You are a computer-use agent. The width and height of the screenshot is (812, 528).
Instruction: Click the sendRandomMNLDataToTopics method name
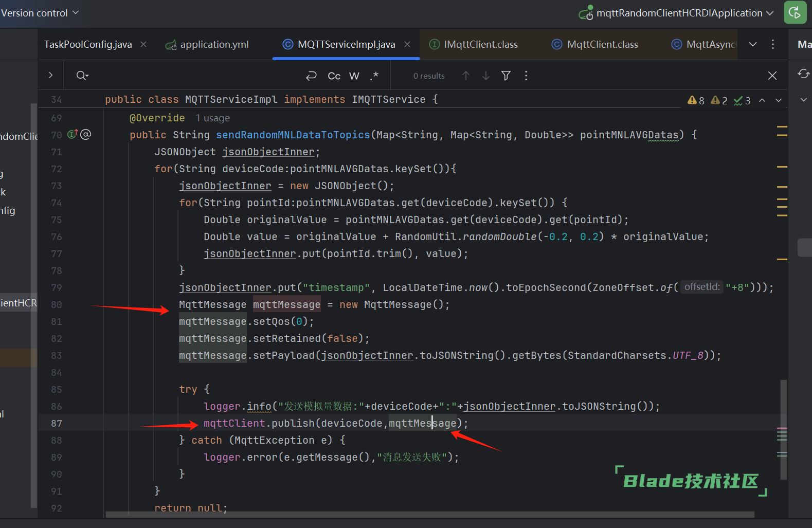(x=293, y=135)
